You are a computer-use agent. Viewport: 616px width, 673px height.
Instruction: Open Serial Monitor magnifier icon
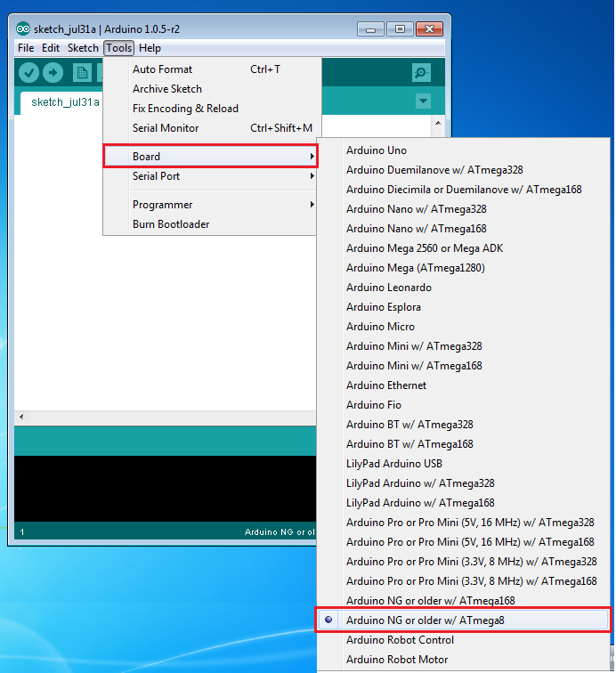coord(421,72)
